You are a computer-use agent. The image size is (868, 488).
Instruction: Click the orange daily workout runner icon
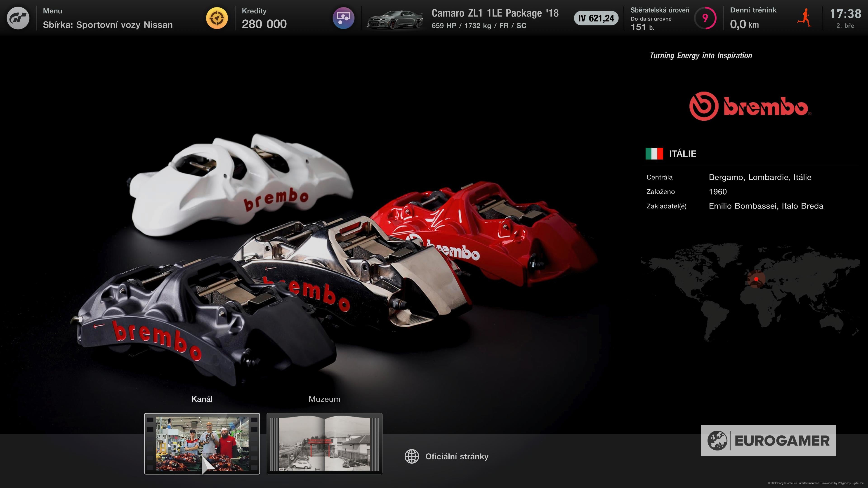click(804, 18)
